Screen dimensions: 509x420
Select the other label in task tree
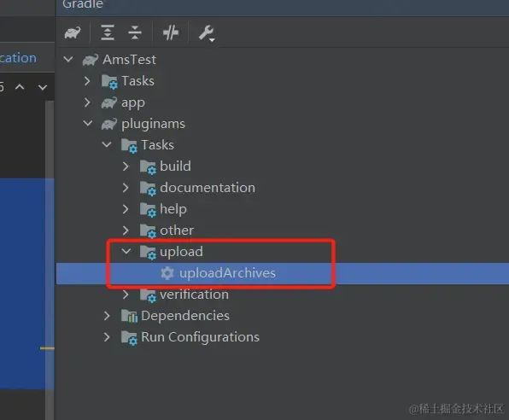177,230
